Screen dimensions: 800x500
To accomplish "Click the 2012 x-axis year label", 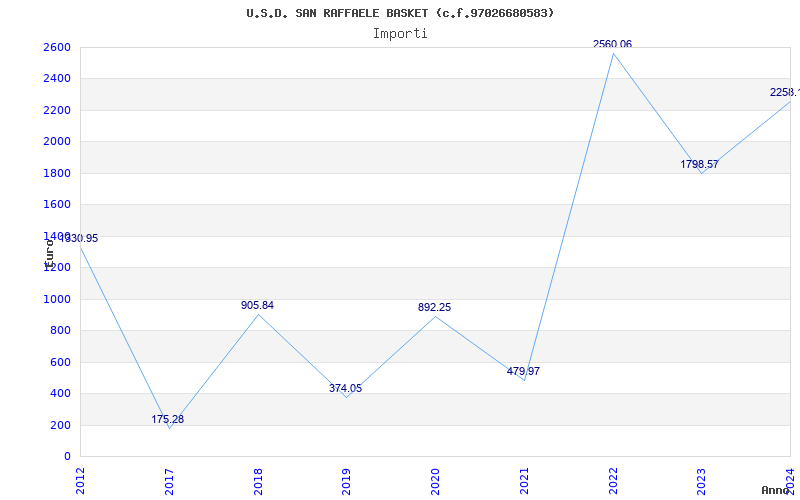I will 80,481.
